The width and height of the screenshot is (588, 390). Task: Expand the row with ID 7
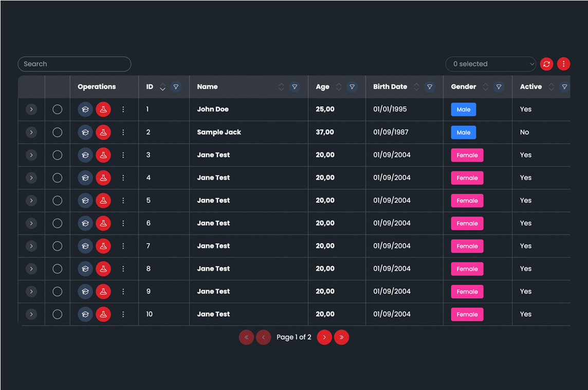pyautogui.click(x=31, y=246)
